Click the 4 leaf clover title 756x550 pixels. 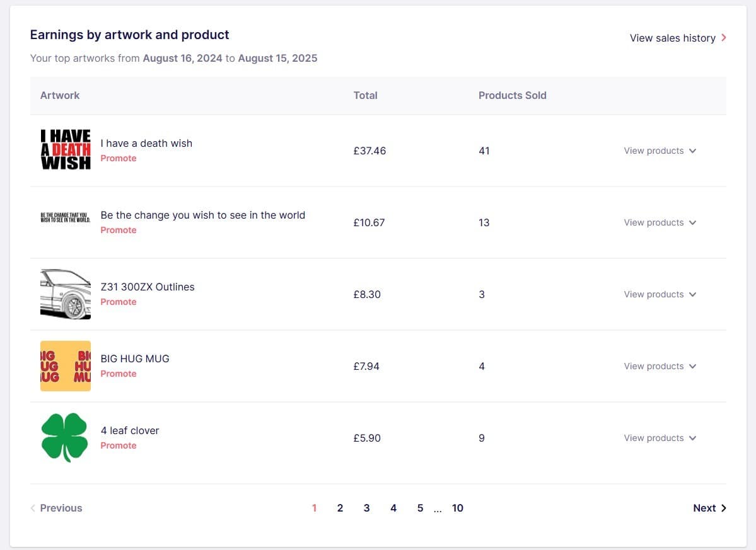pyautogui.click(x=130, y=430)
